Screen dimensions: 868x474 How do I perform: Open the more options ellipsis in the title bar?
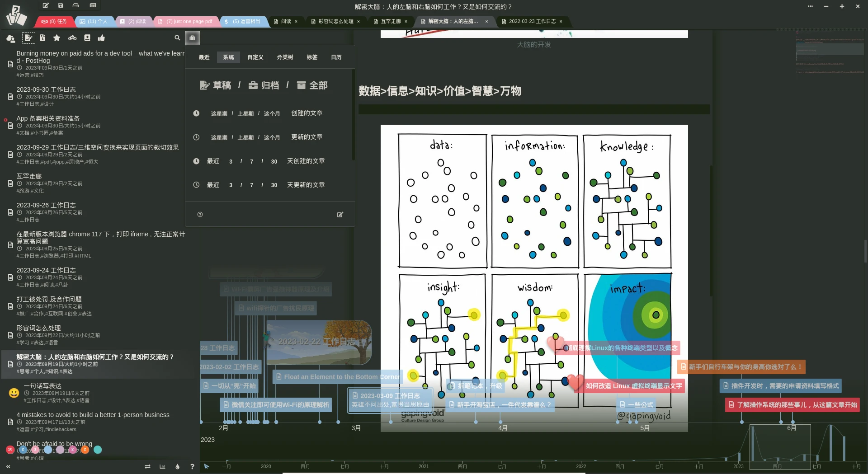click(x=810, y=6)
